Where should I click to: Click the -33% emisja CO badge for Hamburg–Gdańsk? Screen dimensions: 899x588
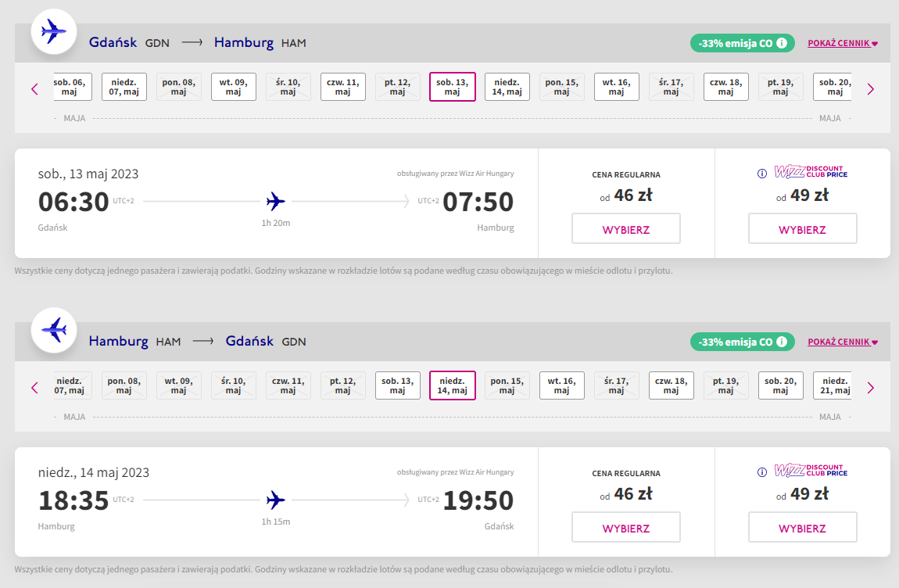coord(743,342)
